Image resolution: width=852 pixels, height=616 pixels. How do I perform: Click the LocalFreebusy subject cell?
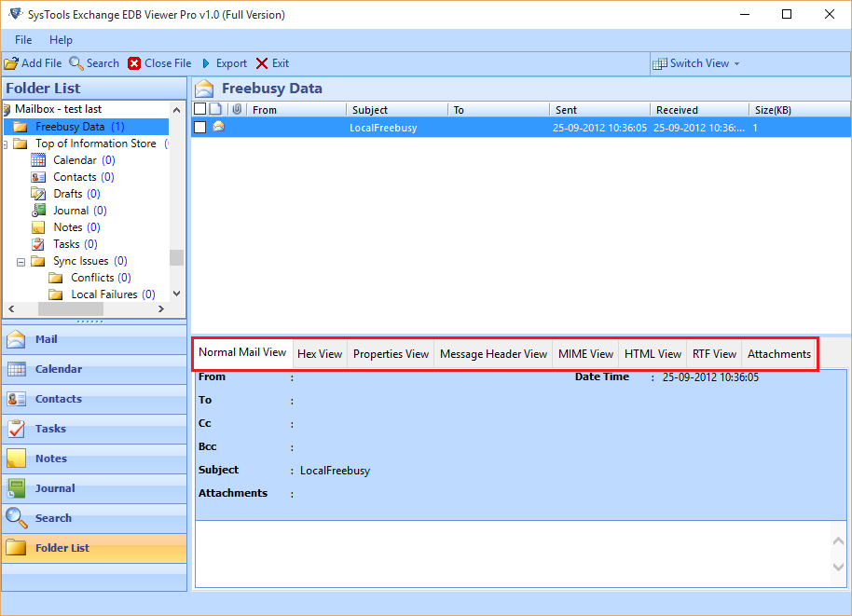pos(384,128)
